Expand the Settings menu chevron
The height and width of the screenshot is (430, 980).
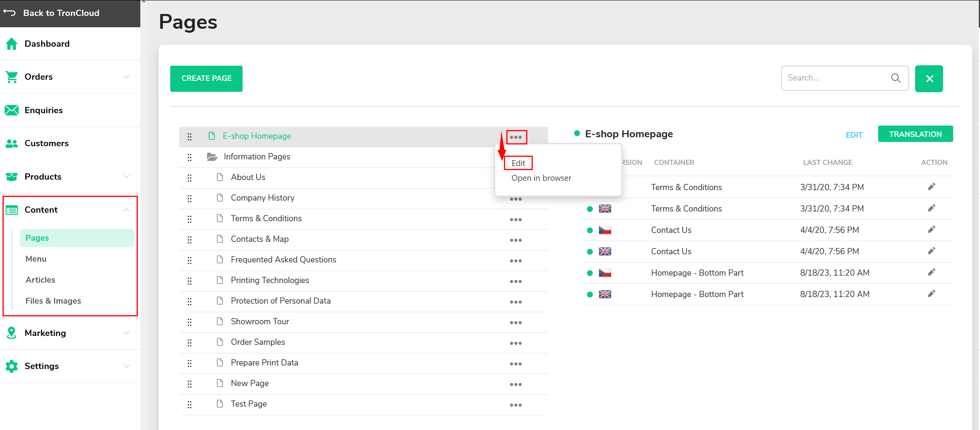pyautogui.click(x=127, y=366)
